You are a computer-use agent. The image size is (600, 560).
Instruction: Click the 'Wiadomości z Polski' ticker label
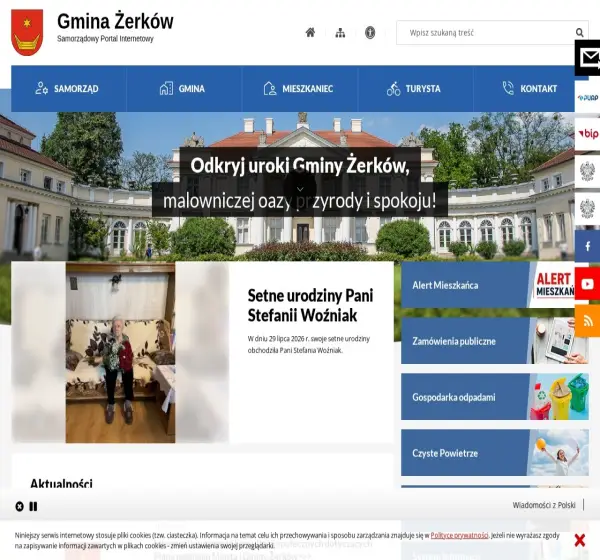(x=544, y=505)
